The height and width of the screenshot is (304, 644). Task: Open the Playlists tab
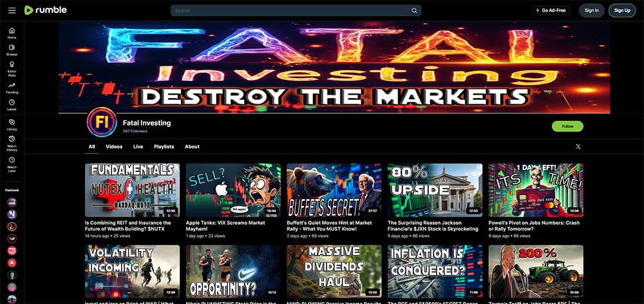pyautogui.click(x=164, y=147)
